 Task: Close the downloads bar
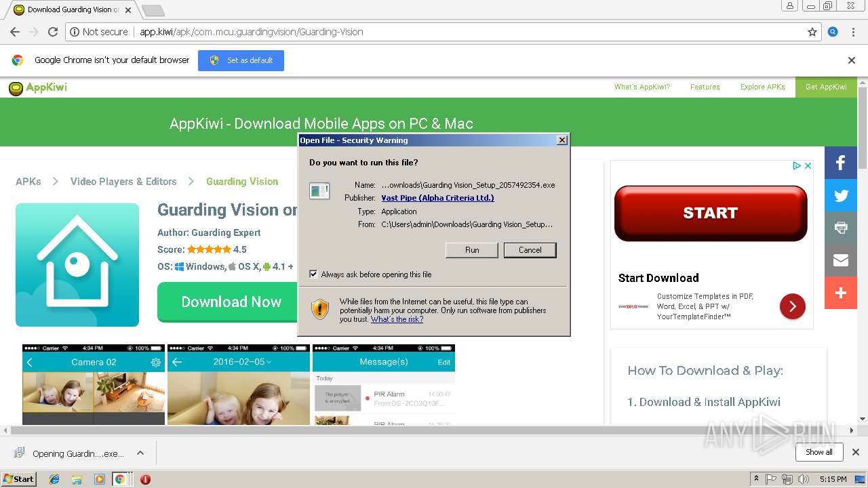(855, 452)
